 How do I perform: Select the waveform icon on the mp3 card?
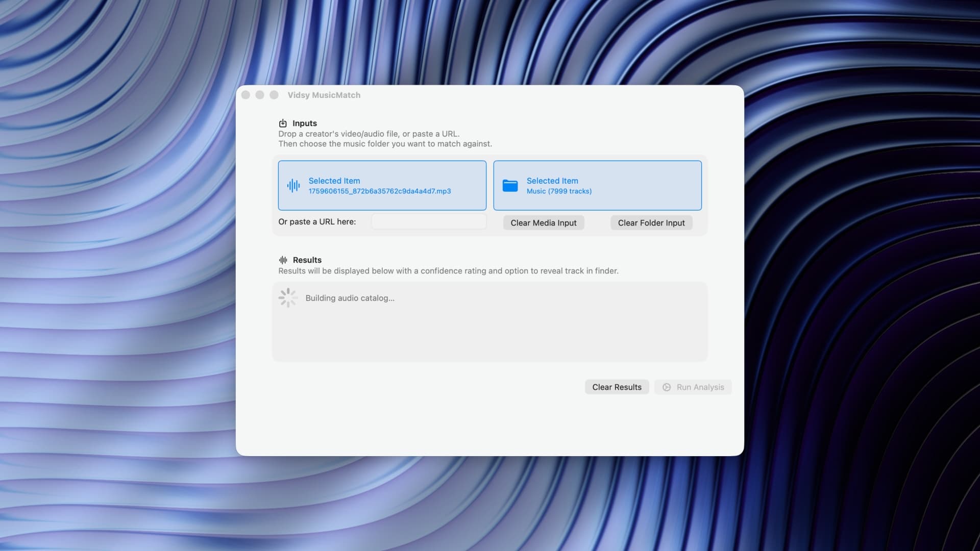point(294,185)
